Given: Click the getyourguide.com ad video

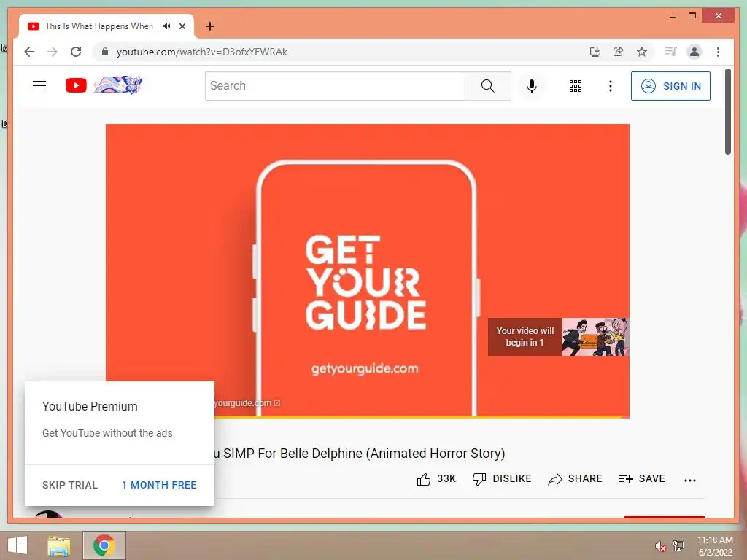Looking at the screenshot, I should tap(368, 270).
